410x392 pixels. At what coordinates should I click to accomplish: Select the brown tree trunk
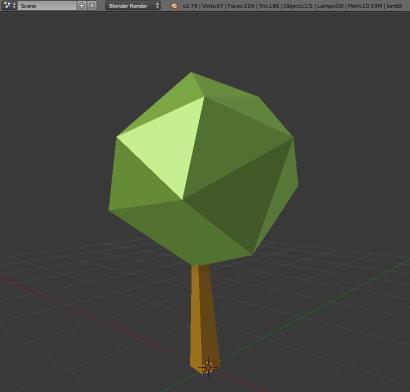tap(205, 318)
